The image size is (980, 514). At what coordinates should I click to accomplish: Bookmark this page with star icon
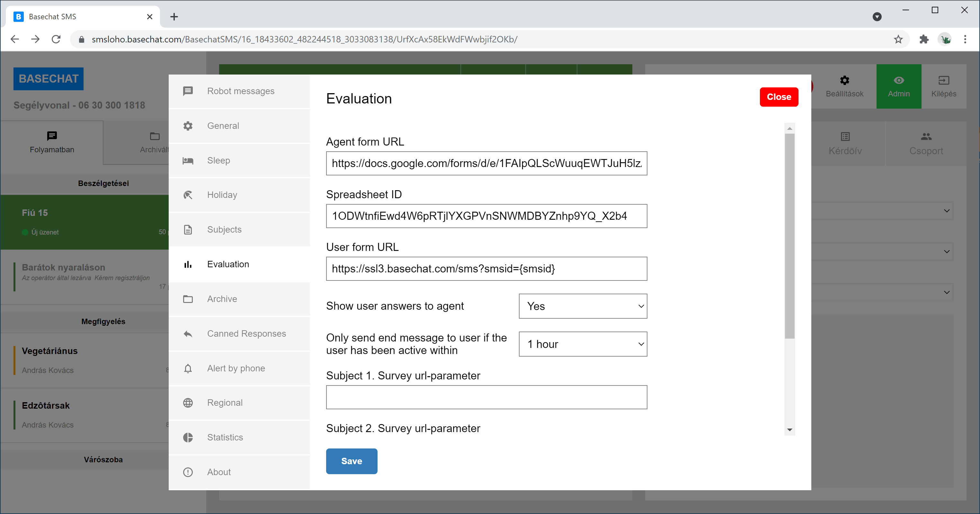tap(898, 39)
